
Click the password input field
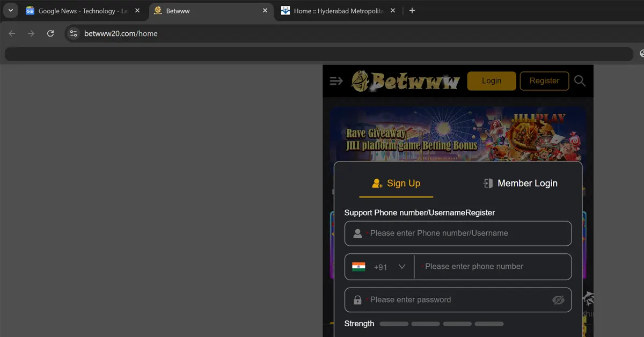(x=458, y=300)
